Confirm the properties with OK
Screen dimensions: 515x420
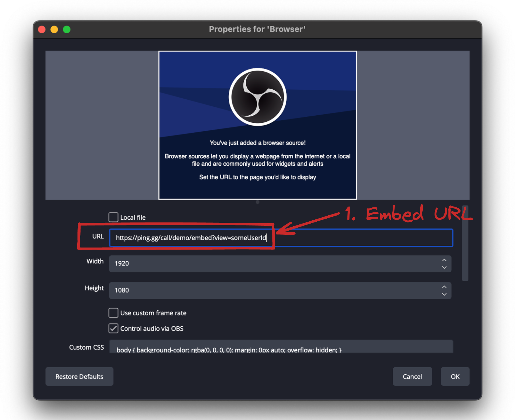pos(455,376)
